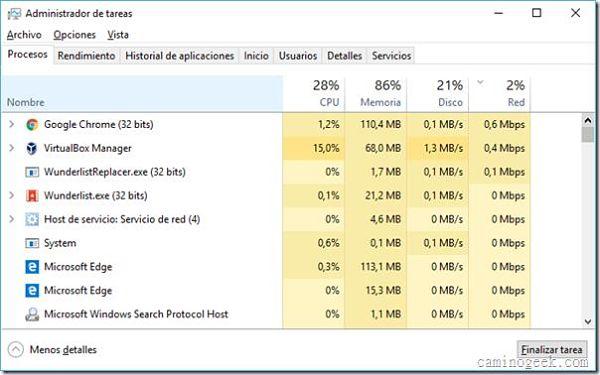Expand the Wunderlist.exe process group
Viewport: 600px width, 375px height.
(x=12, y=196)
